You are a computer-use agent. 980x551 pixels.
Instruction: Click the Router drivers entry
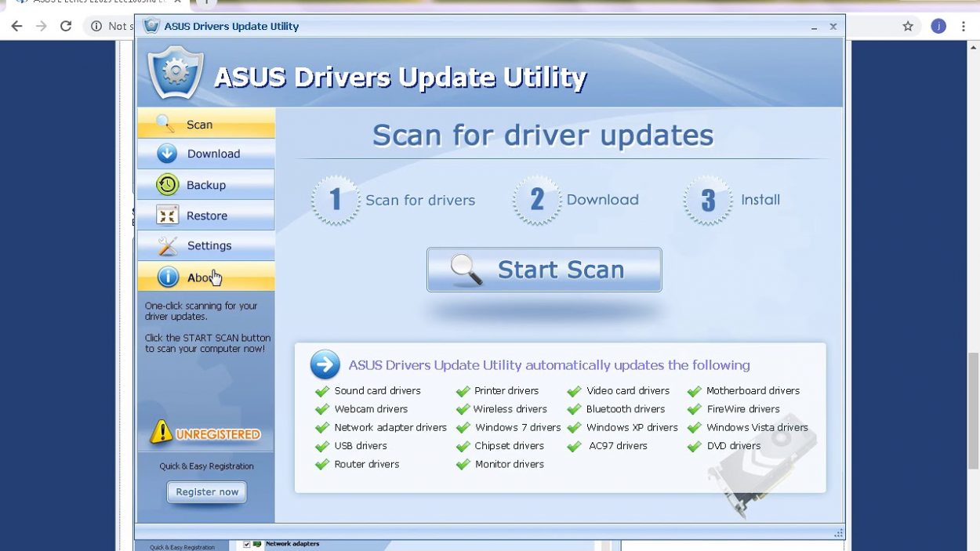pyautogui.click(x=358, y=464)
